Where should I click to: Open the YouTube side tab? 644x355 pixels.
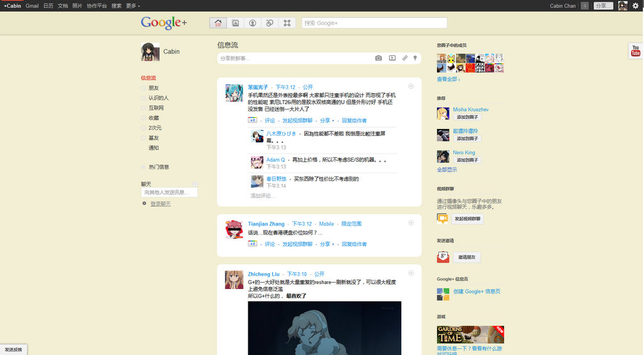tap(636, 50)
